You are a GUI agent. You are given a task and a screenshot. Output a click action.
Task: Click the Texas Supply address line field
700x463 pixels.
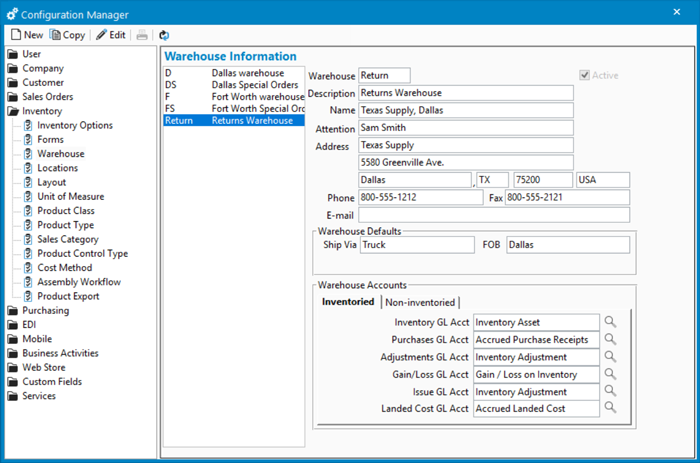(466, 145)
